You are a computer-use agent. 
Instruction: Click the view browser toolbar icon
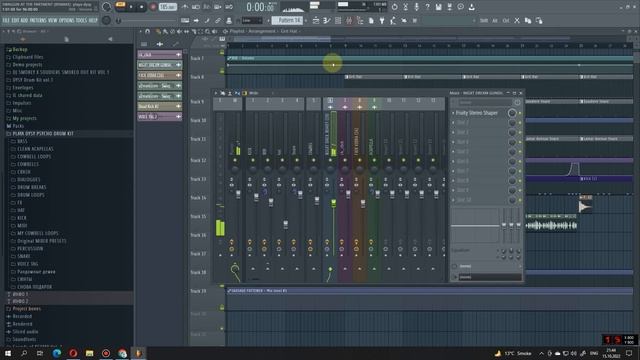[360, 20]
